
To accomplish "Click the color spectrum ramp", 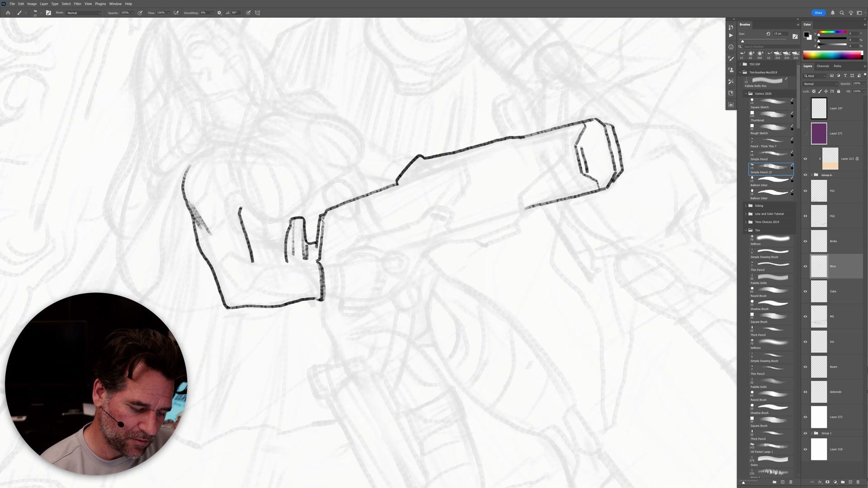I will (x=832, y=56).
